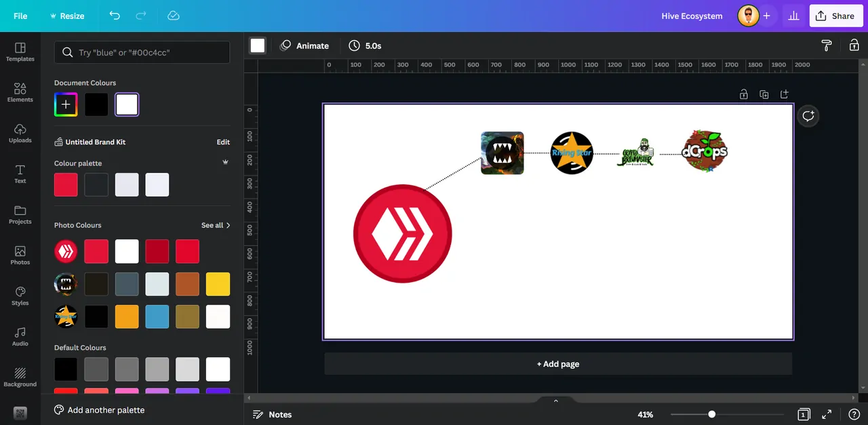Open the Text sidebar panel

click(x=20, y=174)
